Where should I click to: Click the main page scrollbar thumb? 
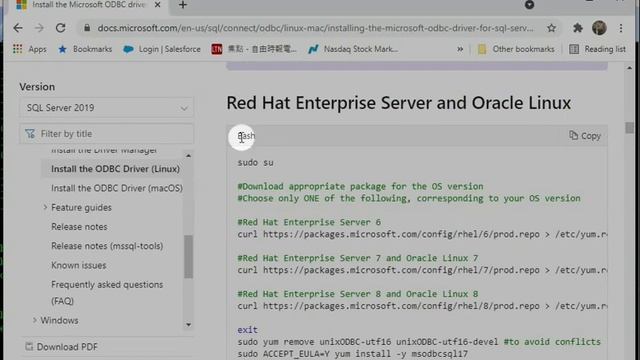[629, 128]
